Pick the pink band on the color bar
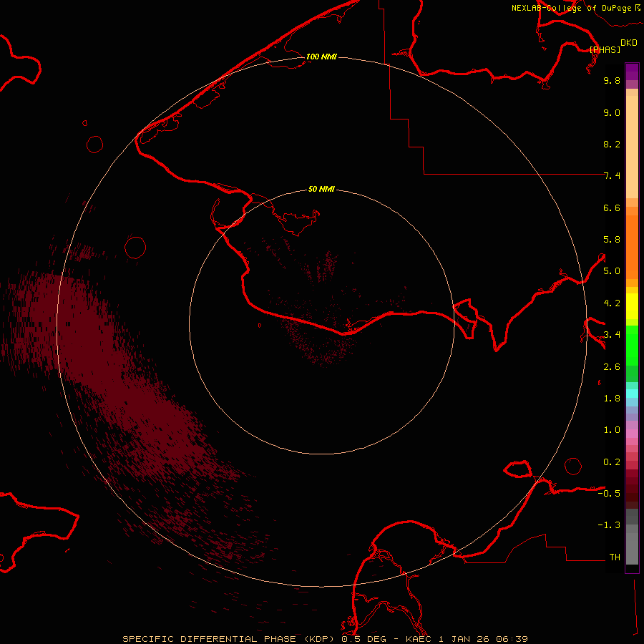The image size is (644, 644). click(632, 434)
